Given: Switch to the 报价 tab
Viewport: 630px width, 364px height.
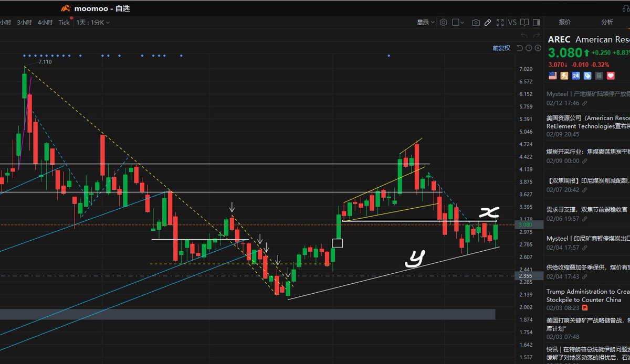Looking at the screenshot, I should [565, 22].
